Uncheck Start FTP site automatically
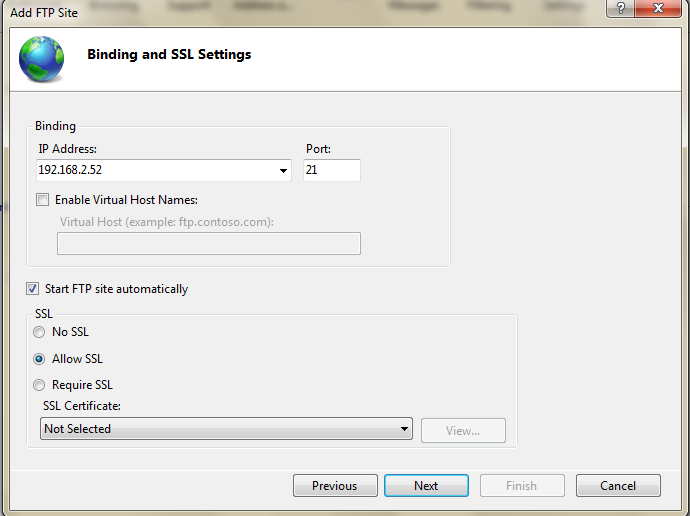 click(x=33, y=289)
